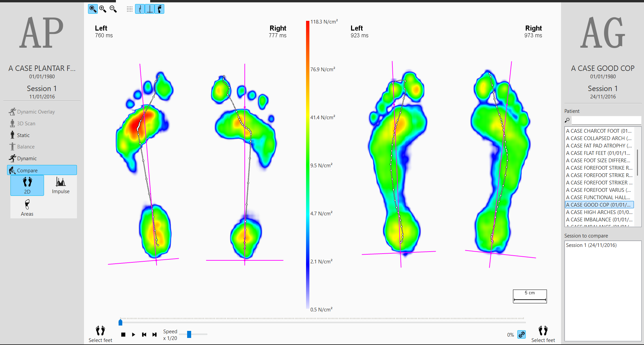
Task: Choose the 2D compare view
Action: (27, 185)
